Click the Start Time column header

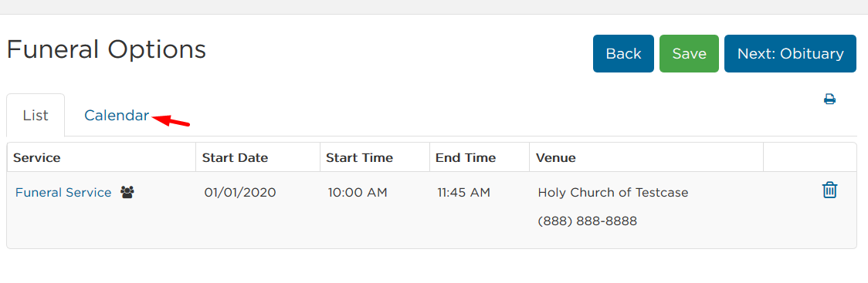pos(359,157)
